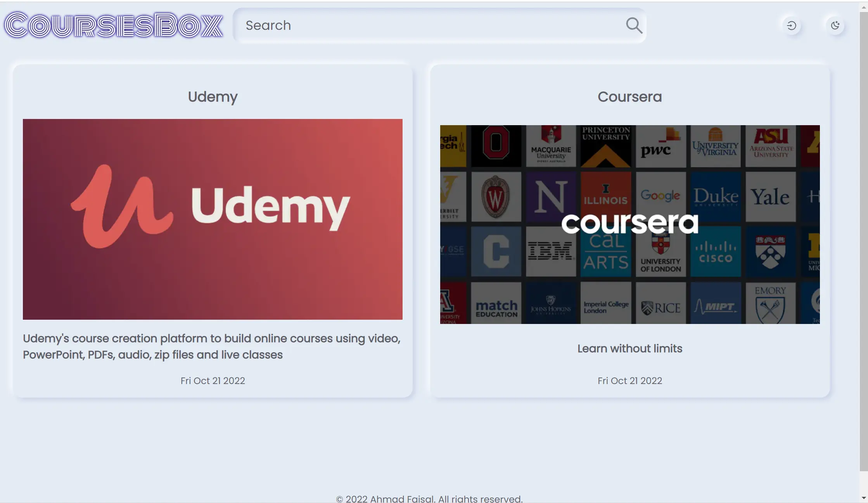Select the Coursera card title
Image resolution: width=868 pixels, height=503 pixels.
629,97
